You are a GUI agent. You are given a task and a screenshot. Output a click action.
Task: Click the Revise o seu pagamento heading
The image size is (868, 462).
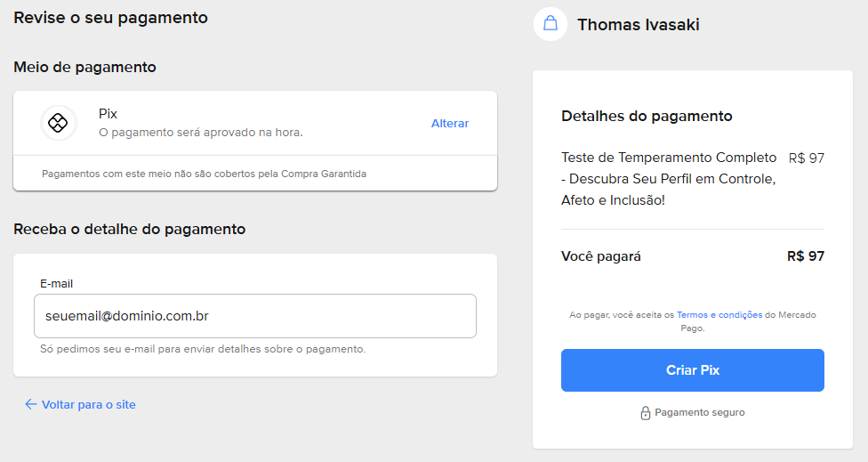[x=110, y=17]
